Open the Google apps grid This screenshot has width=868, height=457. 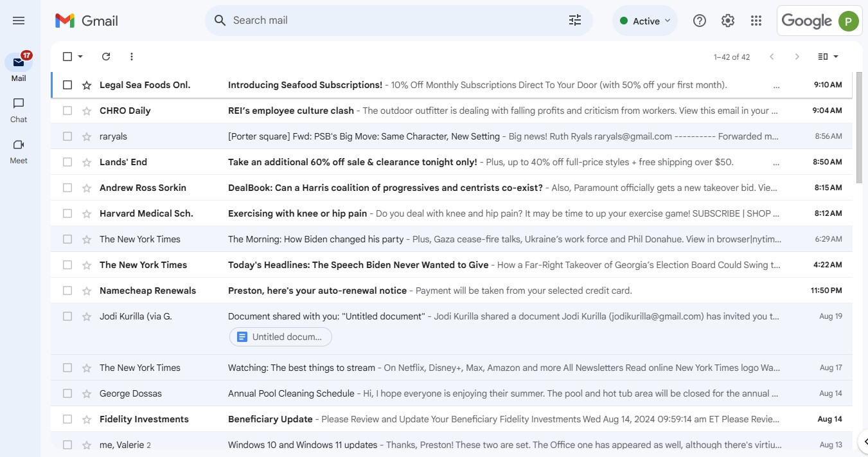[x=756, y=21]
